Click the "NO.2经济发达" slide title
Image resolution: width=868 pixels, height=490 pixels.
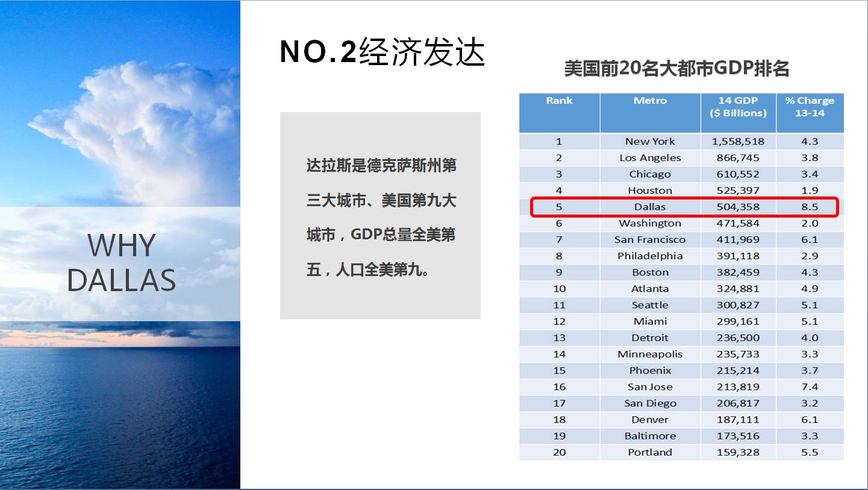382,52
